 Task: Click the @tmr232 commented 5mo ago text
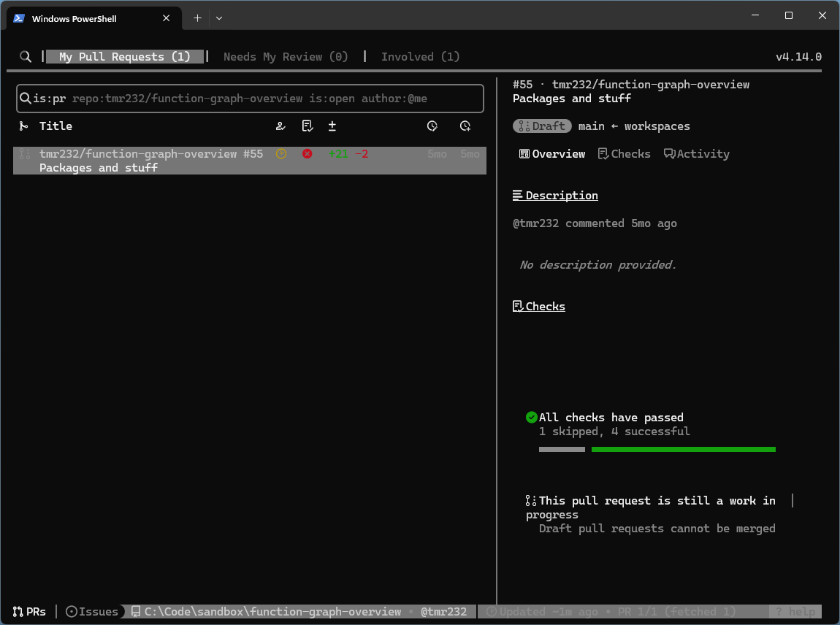click(x=595, y=223)
